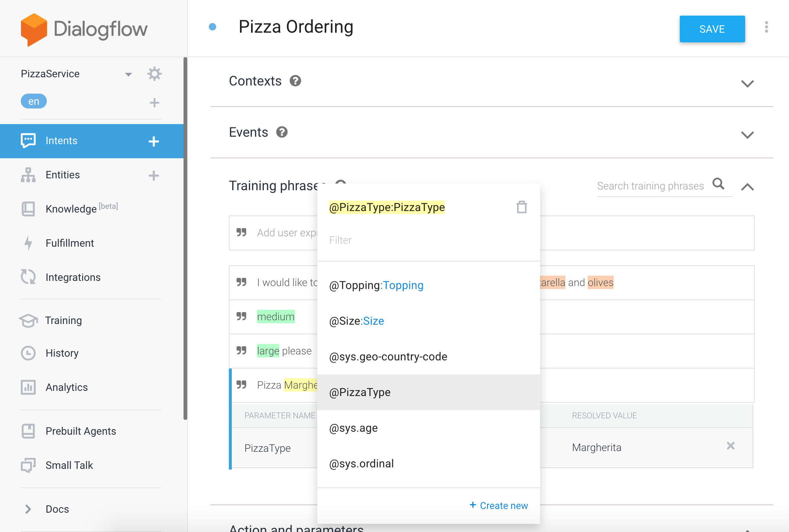Delete the PizzaType annotation via trash icon
Screen dimensions: 789x532
click(522, 207)
